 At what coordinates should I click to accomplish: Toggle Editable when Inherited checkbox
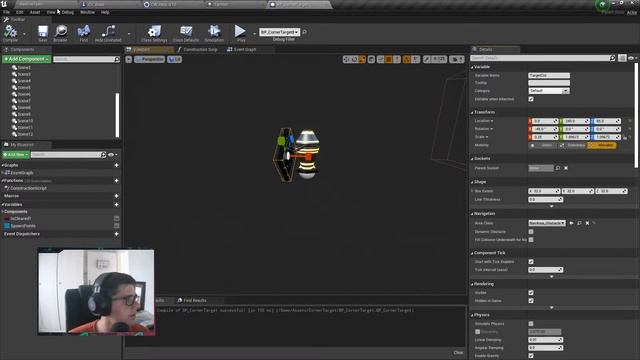(531, 99)
